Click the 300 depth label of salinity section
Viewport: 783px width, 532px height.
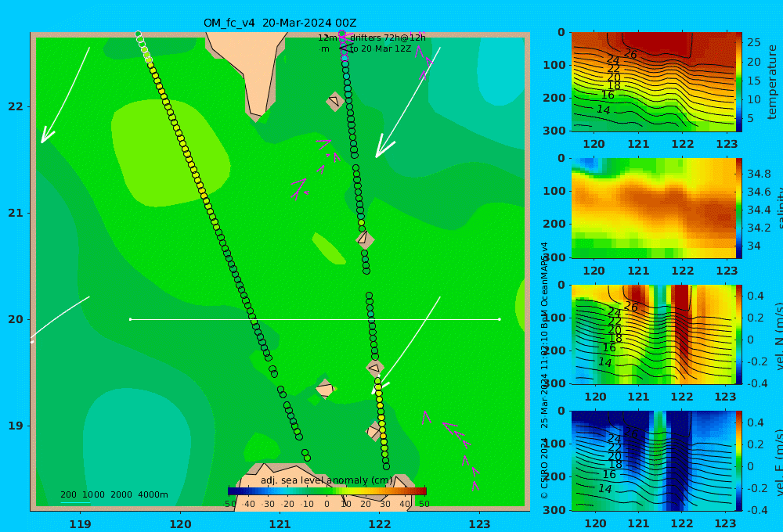coord(554,257)
